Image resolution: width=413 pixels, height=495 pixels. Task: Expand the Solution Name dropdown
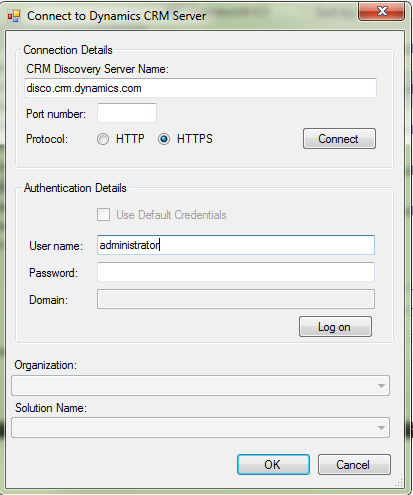pyautogui.click(x=200, y=428)
